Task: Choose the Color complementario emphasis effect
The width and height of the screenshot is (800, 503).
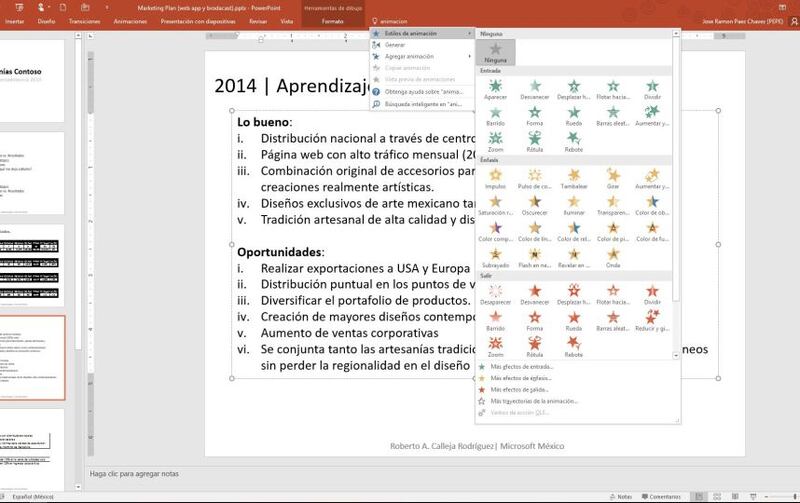Action: pyautogui.click(x=495, y=232)
